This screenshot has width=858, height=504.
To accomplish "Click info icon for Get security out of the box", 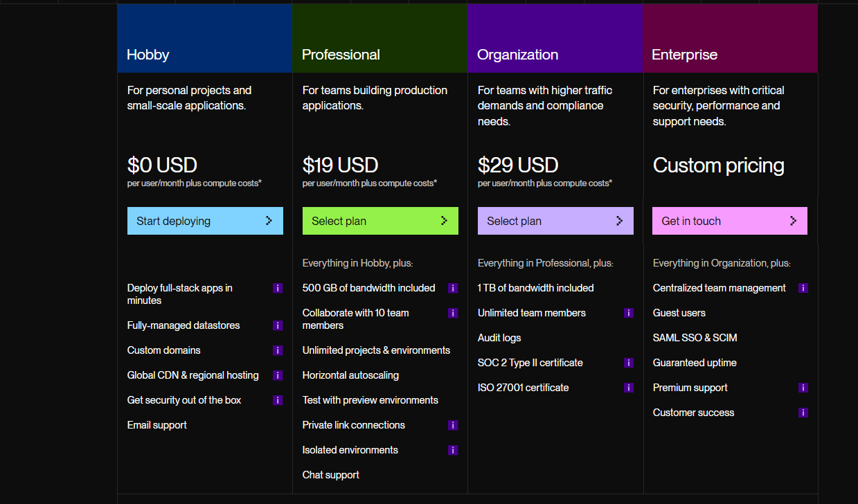I will 278,400.
